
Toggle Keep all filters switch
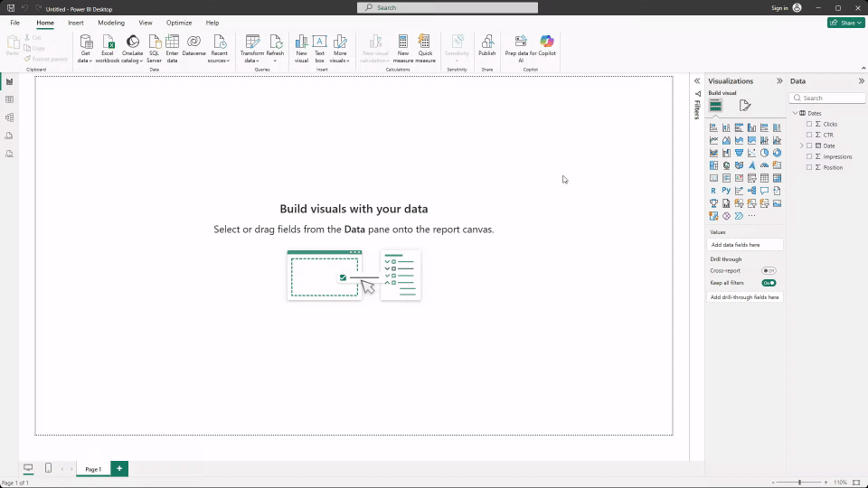click(769, 283)
